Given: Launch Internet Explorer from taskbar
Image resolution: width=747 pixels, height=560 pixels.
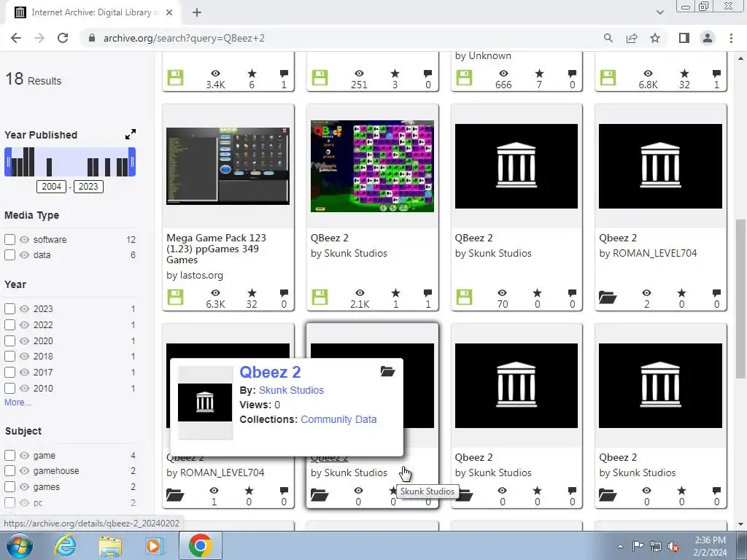Looking at the screenshot, I should (65, 545).
